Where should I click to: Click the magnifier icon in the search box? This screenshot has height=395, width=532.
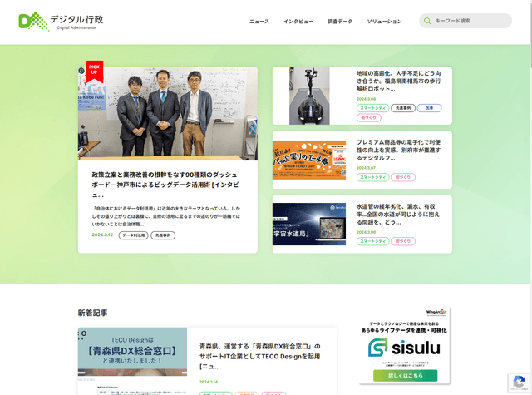coord(427,21)
